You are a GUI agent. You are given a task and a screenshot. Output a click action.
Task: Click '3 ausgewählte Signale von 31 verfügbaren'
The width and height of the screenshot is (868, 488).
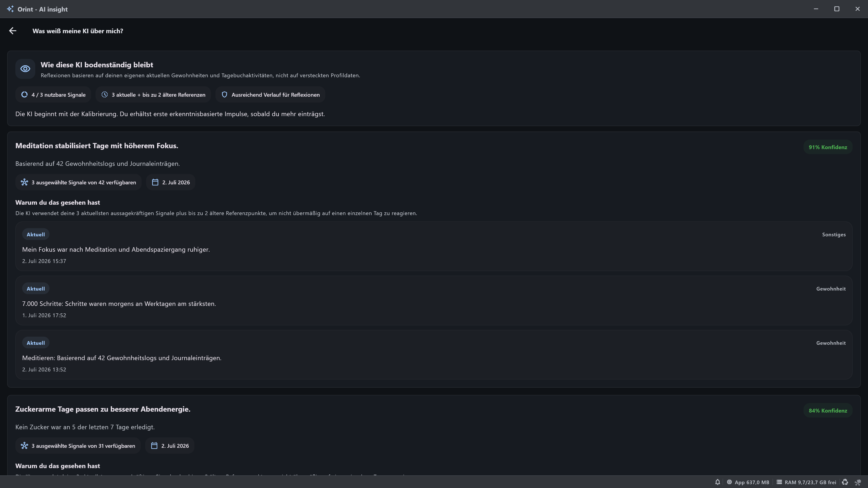tap(78, 446)
